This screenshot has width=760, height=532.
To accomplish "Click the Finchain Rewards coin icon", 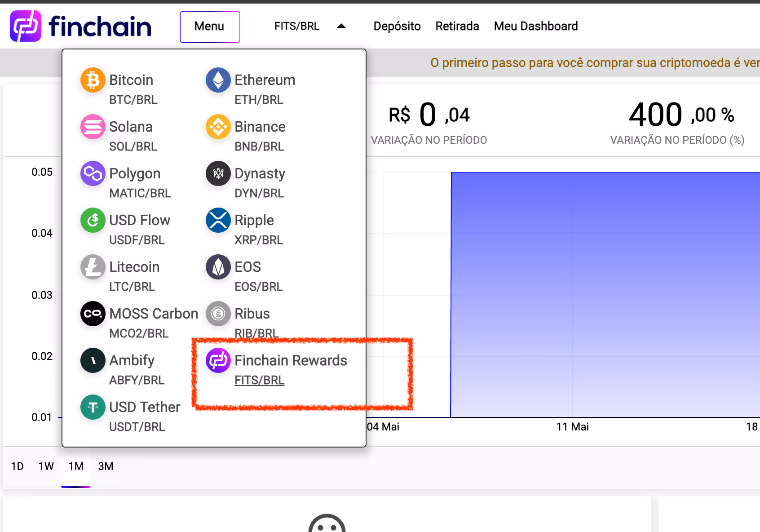I will click(x=218, y=360).
